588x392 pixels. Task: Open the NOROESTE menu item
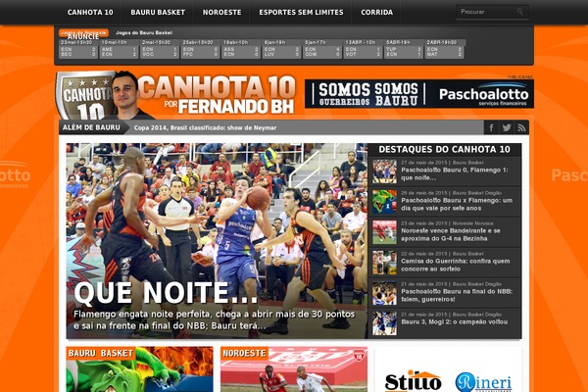(222, 12)
